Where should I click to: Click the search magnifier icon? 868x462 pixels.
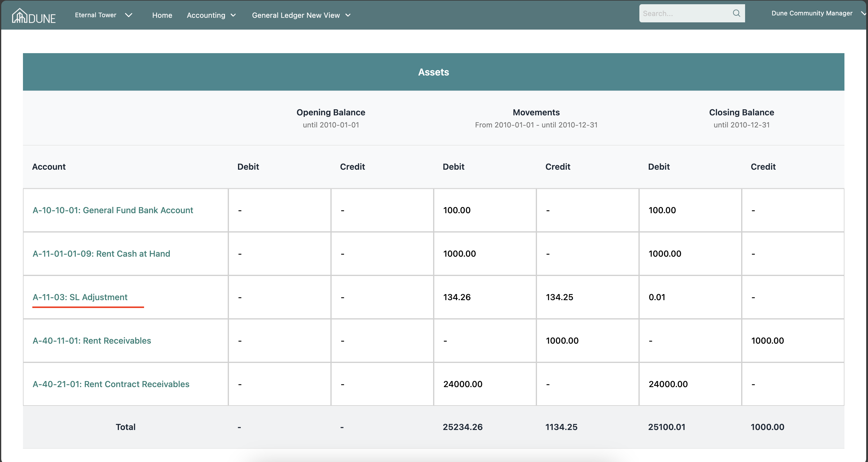pos(736,13)
